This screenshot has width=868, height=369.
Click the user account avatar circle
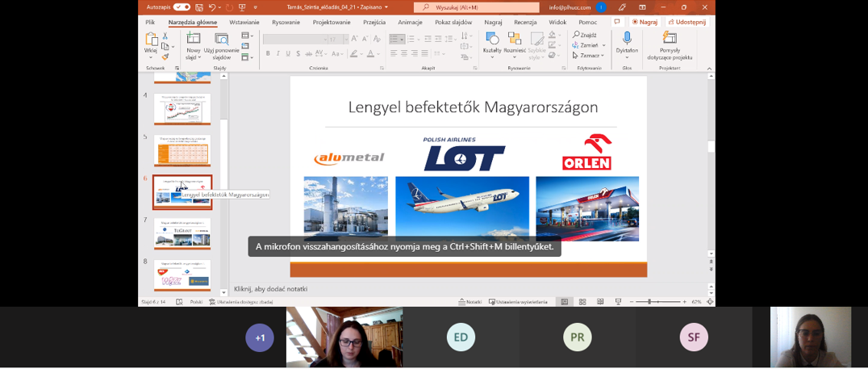click(601, 7)
